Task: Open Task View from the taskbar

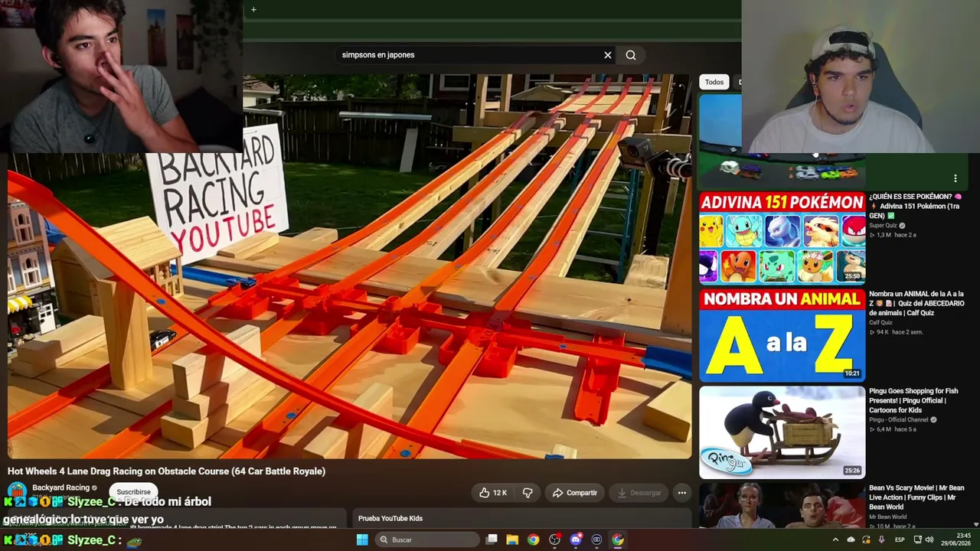Action: tap(492, 540)
